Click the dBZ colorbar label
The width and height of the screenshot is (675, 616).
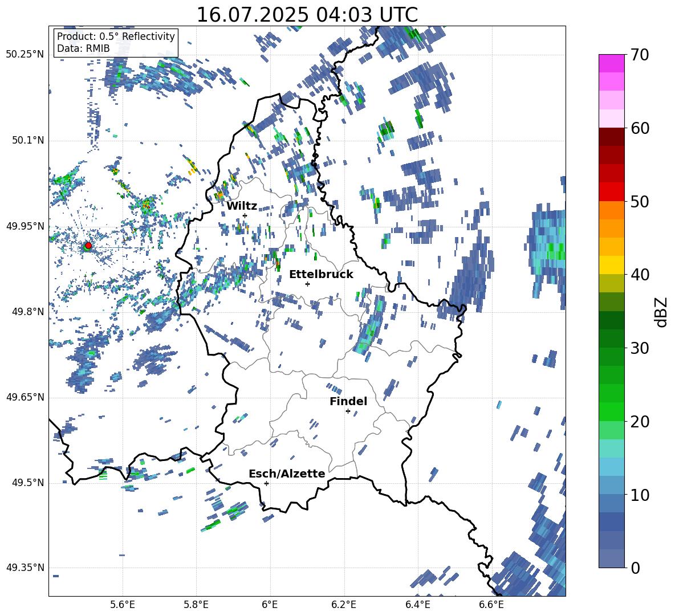click(662, 312)
